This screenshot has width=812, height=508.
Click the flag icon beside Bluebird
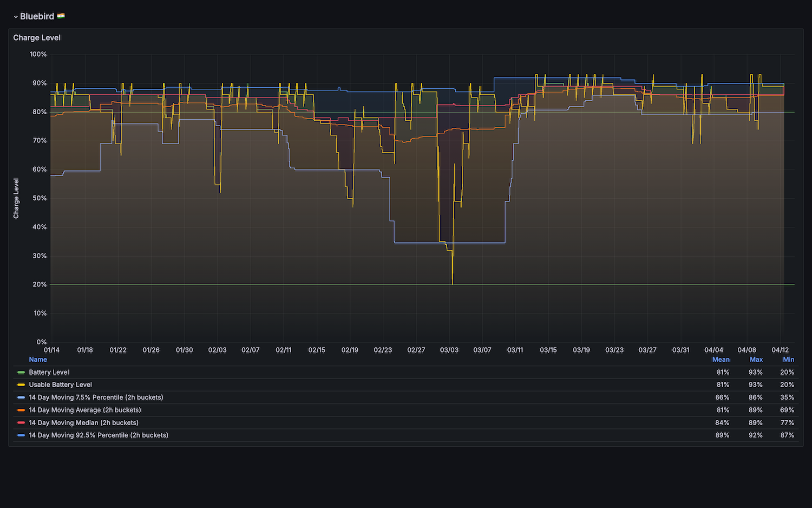click(61, 16)
